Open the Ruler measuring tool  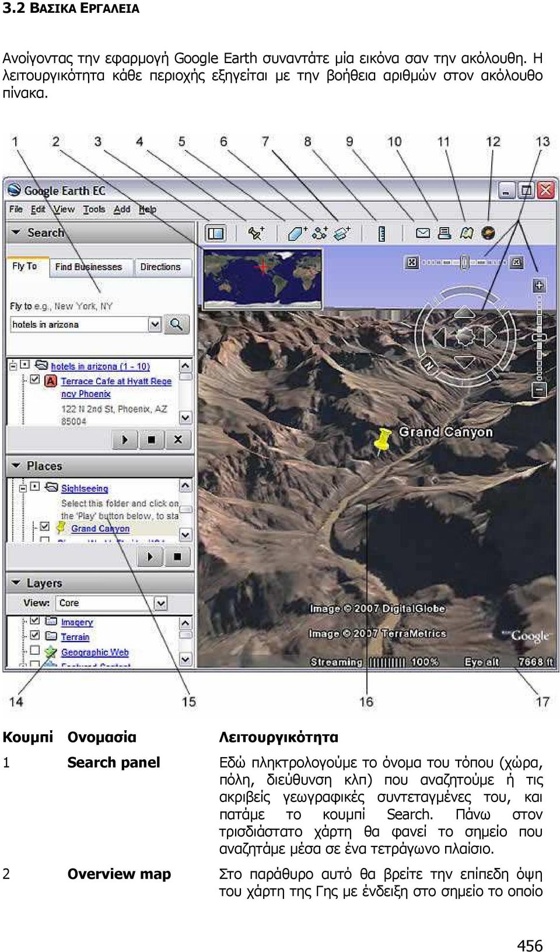382,233
